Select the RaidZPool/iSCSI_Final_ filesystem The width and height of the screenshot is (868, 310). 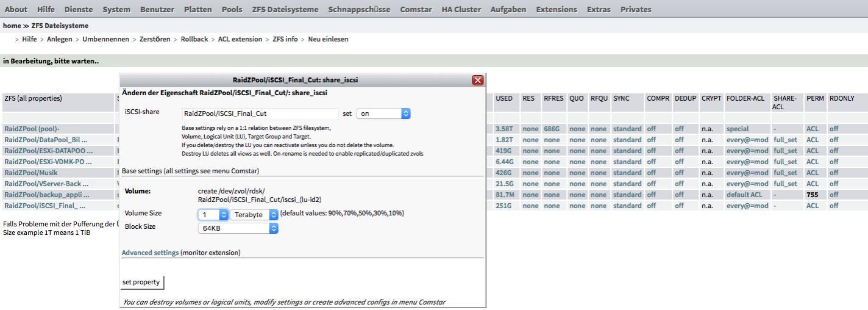(44, 206)
